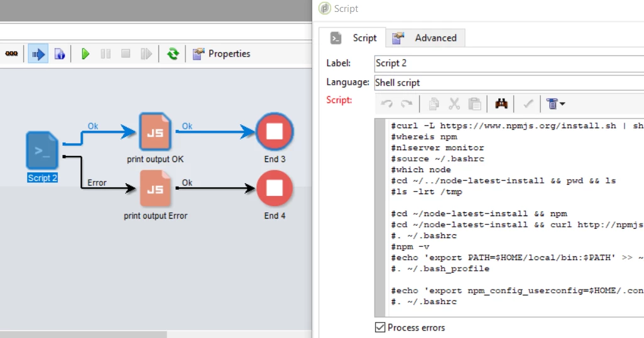Toggle the highlighted progress display arrow icon
This screenshot has height=338, width=644.
[x=38, y=54]
